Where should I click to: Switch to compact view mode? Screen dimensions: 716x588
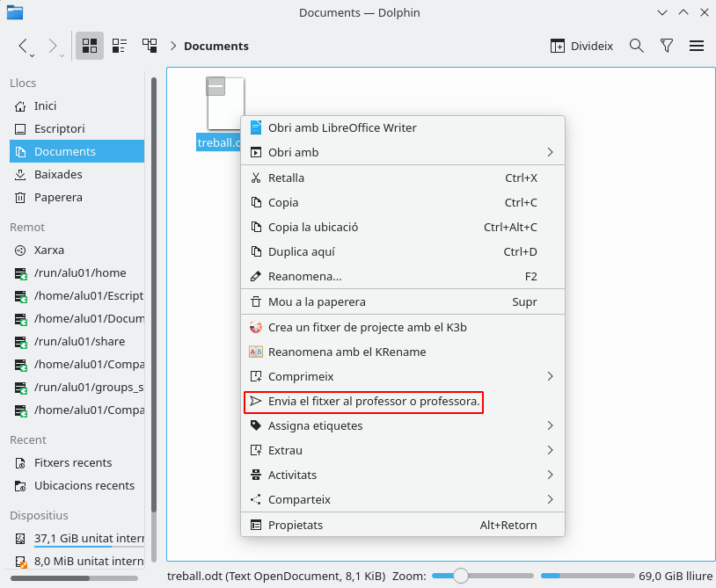120,46
